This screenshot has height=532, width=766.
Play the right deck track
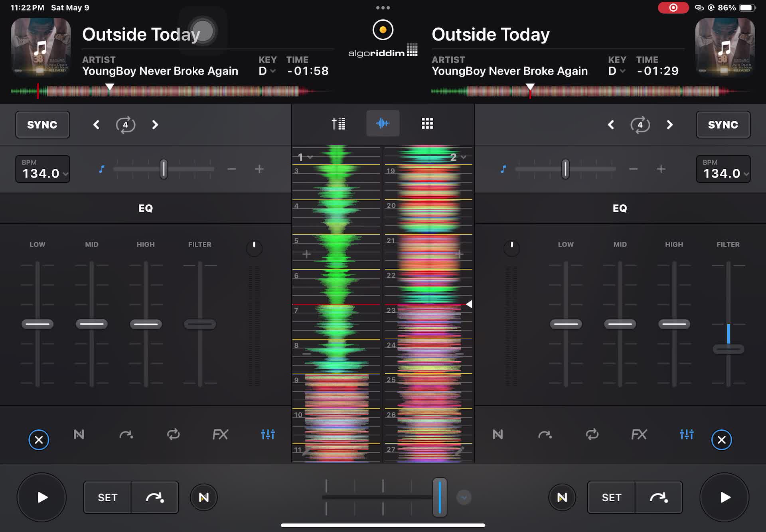[725, 497]
